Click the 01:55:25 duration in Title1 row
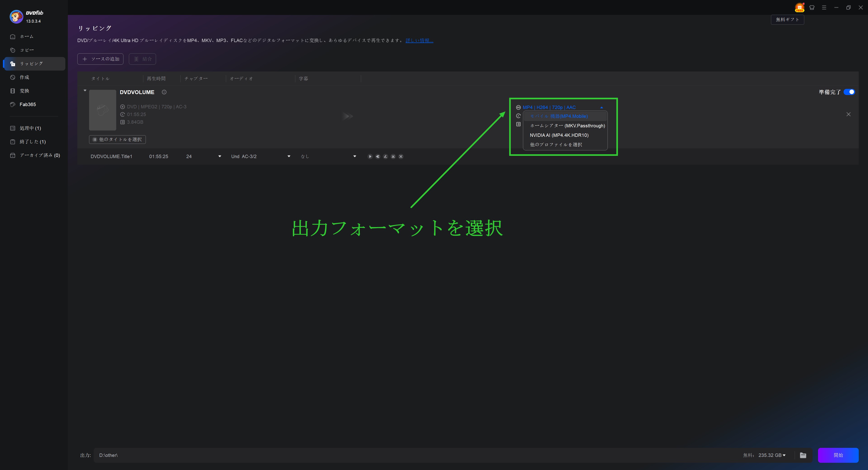Image resolution: width=868 pixels, height=470 pixels. click(x=159, y=157)
